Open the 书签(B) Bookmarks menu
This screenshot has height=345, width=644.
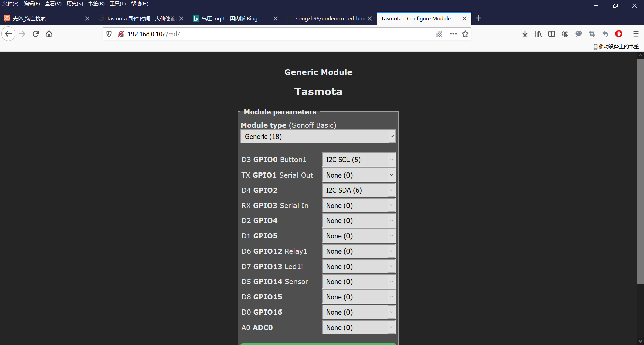[x=96, y=4]
